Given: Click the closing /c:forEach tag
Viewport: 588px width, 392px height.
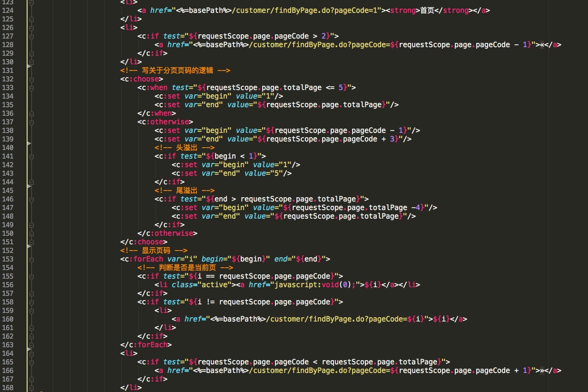Looking at the screenshot, I should (146, 345).
